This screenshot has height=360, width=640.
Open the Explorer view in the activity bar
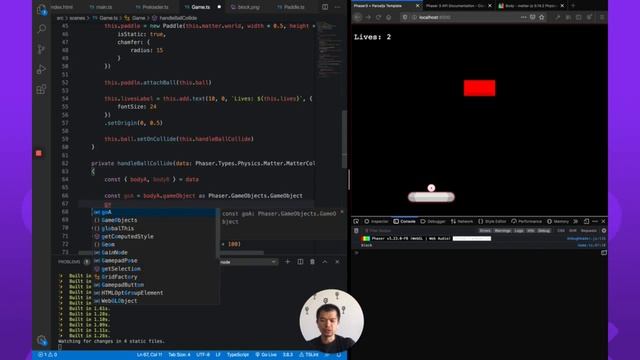point(42,9)
